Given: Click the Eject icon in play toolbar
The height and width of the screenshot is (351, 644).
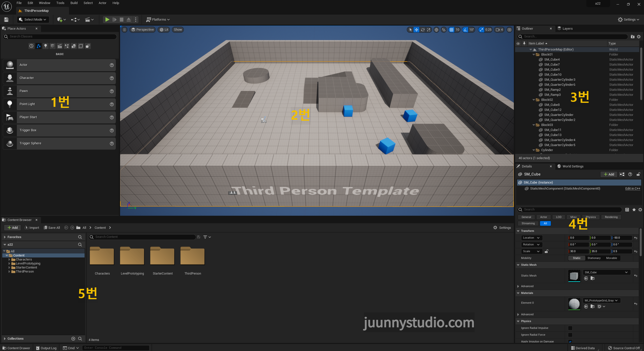Looking at the screenshot, I should [129, 20].
